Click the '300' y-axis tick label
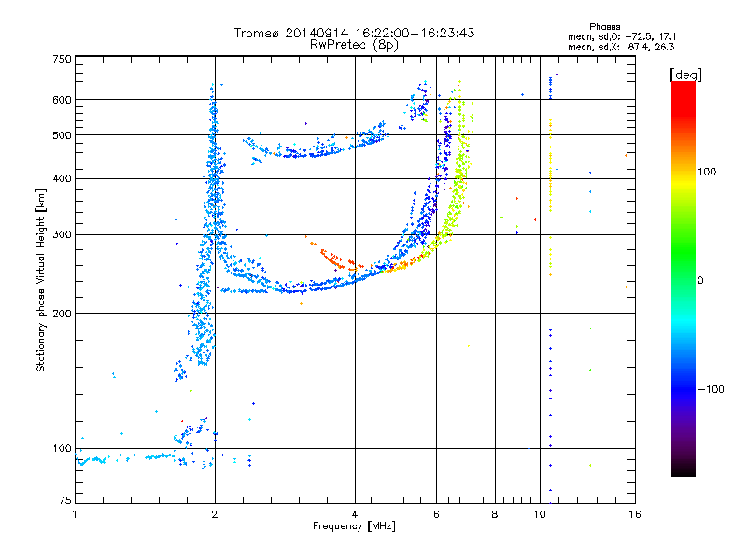747x560 pixels. 63,235
